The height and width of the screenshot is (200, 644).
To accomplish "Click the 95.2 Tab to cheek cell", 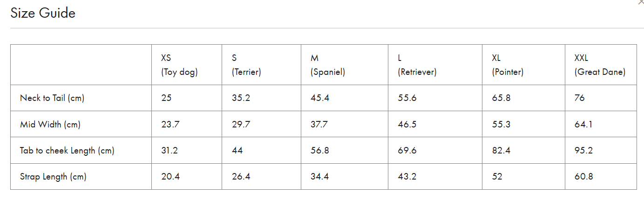I will point(601,150).
